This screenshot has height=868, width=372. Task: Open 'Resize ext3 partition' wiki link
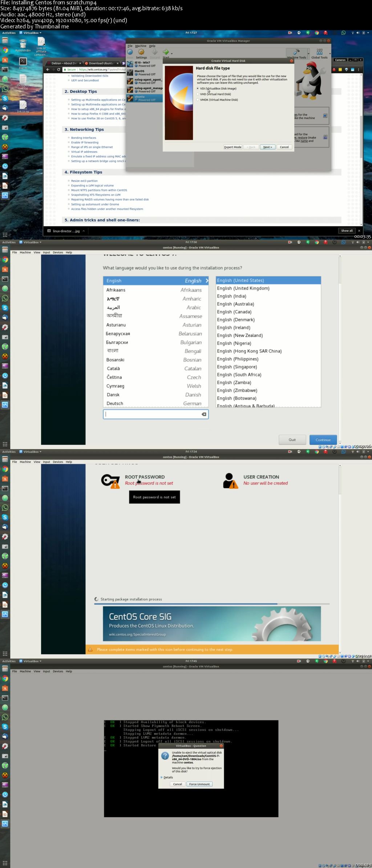pos(84,181)
